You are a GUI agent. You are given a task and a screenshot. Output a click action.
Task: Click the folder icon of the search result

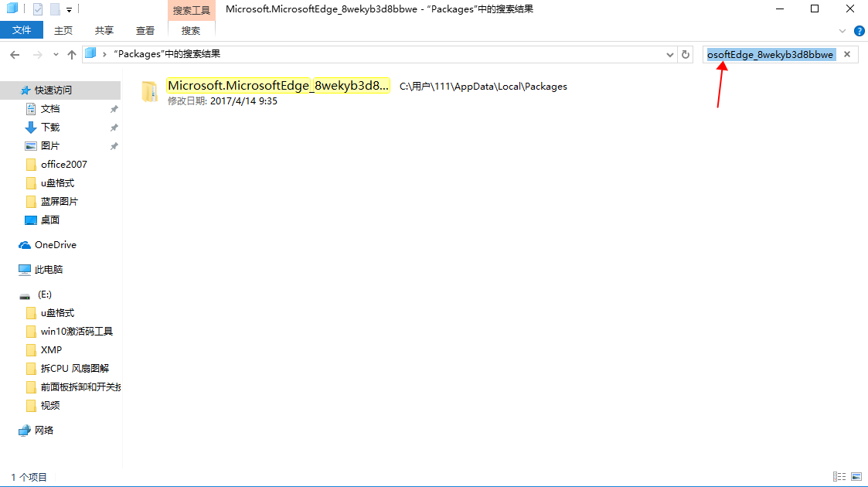click(x=149, y=91)
